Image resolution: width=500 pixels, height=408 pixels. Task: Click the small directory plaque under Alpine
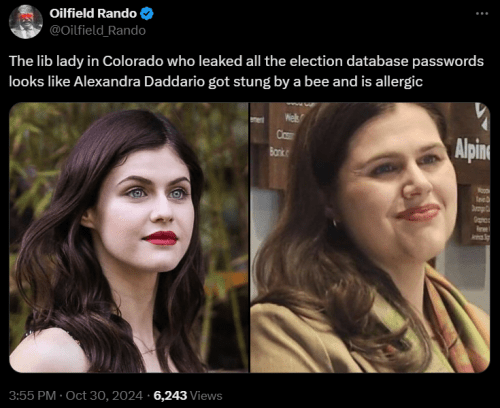click(478, 213)
